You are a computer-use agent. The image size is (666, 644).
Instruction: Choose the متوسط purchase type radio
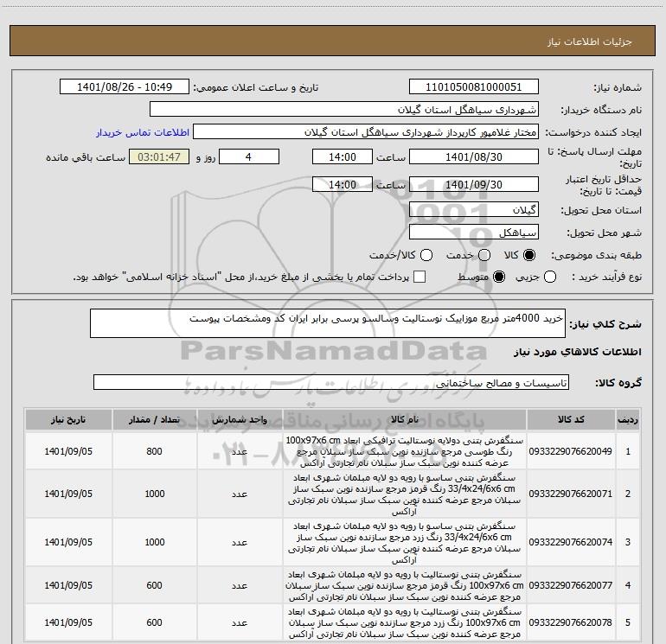pos(499,277)
